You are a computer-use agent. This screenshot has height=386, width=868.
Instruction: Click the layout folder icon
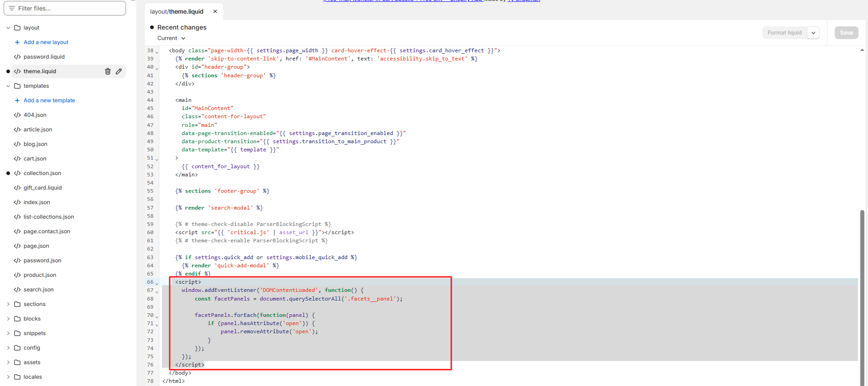[17, 28]
